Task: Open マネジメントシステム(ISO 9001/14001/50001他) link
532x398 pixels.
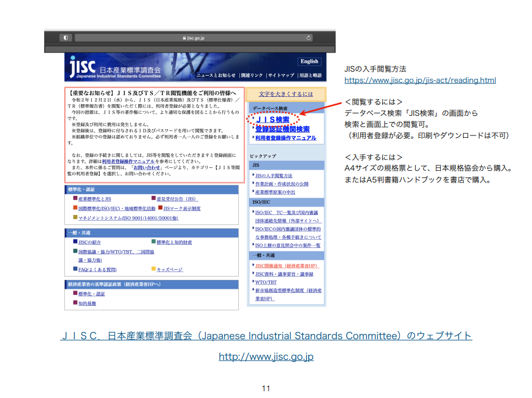Action: [x=128, y=218]
